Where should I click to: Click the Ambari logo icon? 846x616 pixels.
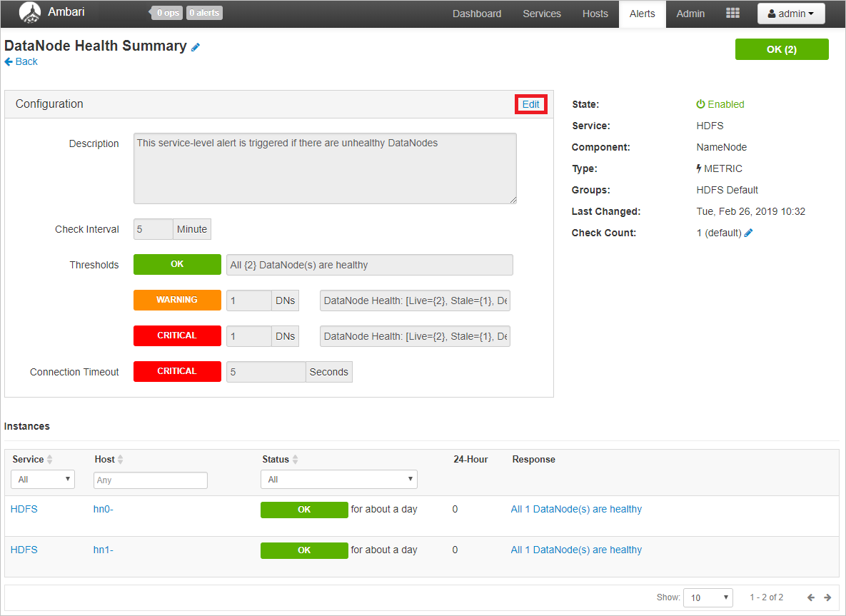pos(29,13)
